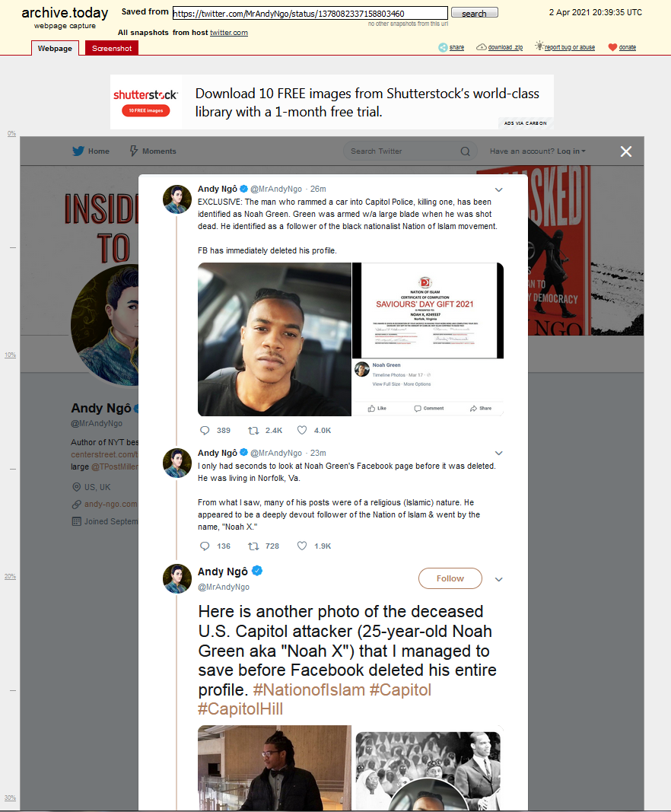Click the reply icon showing 136
This screenshot has height=812, width=671.
coord(205,546)
